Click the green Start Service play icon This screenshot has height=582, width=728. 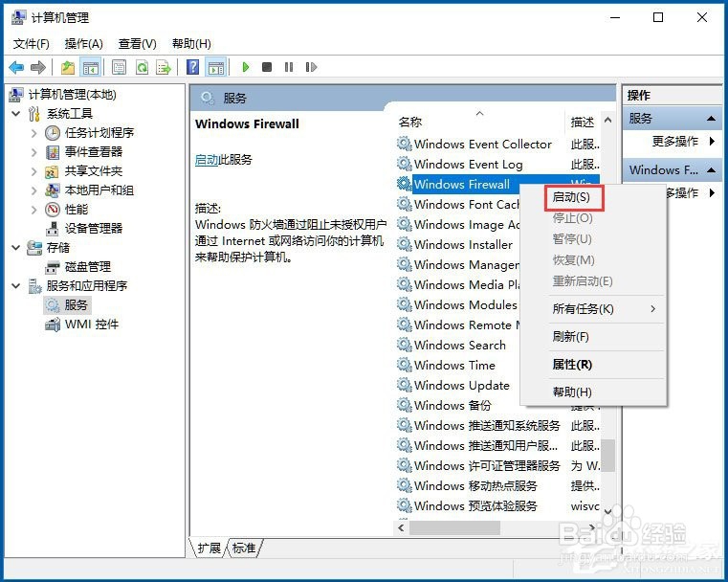pos(246,67)
